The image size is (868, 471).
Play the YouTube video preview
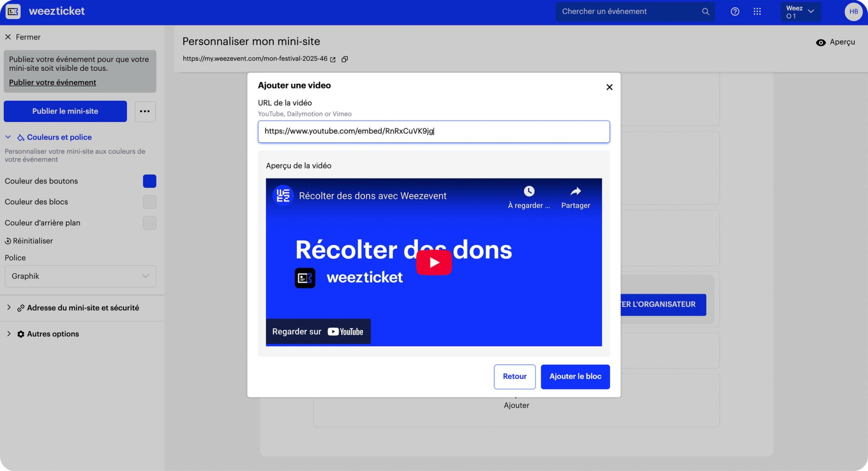tap(434, 262)
